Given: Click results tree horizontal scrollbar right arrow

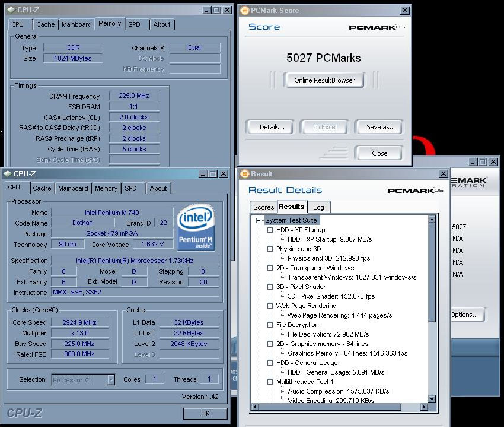Looking at the screenshot, I should pyautogui.click(x=425, y=407).
